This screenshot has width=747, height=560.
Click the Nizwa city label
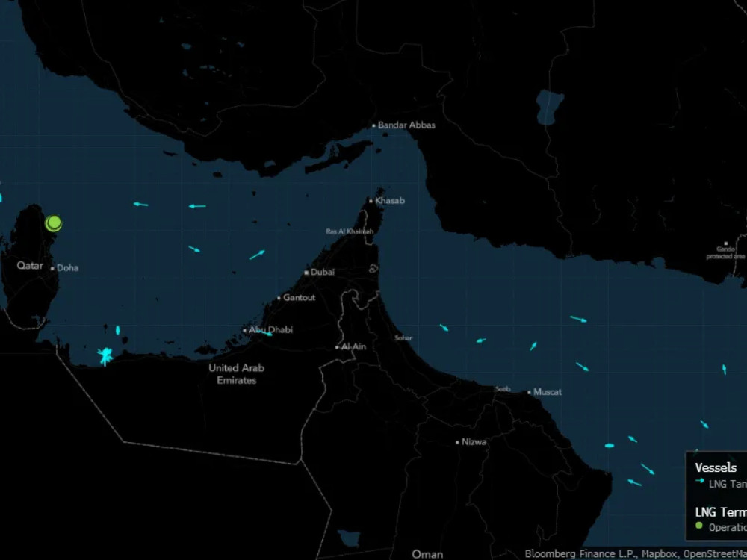coord(474,442)
